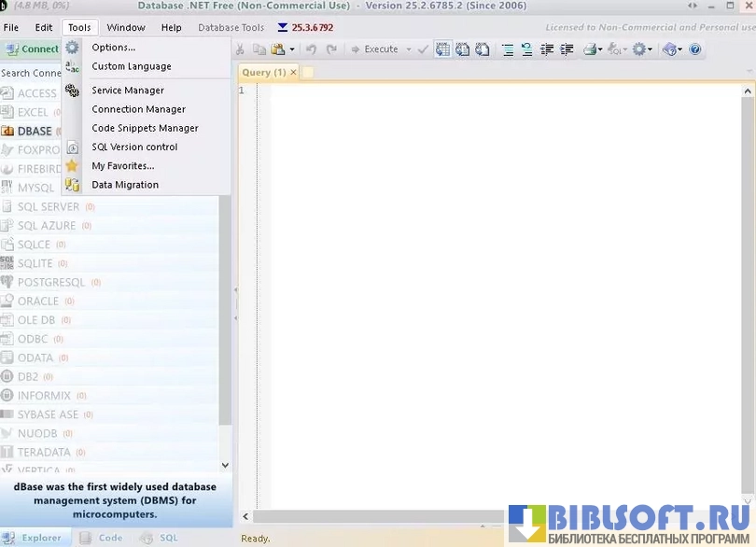Click the database list scroll-down arrow
756x547 pixels.
225,465
